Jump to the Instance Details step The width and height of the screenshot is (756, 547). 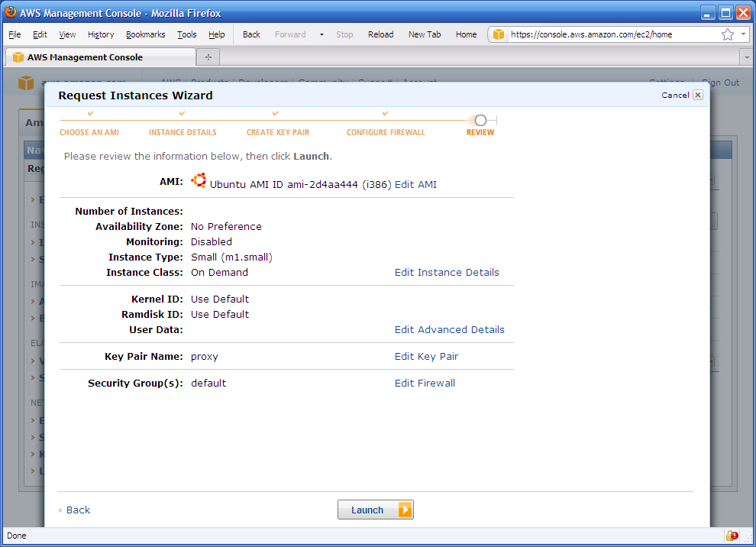click(x=183, y=132)
